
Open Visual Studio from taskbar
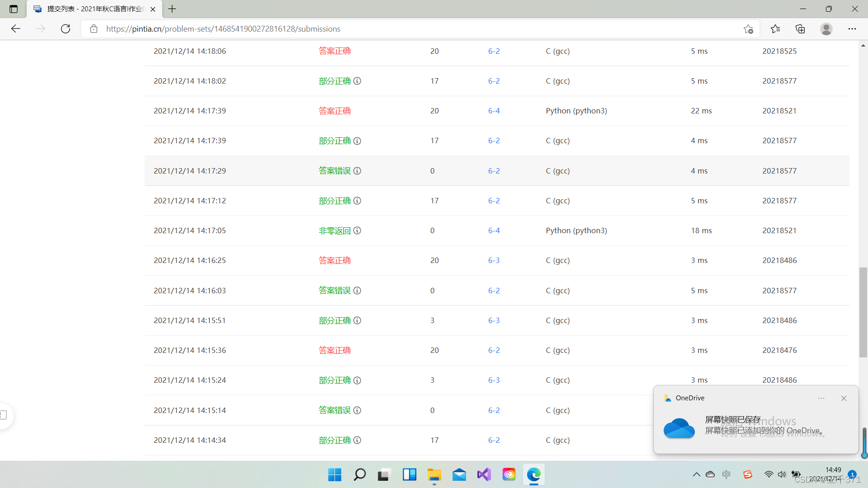[x=484, y=474]
